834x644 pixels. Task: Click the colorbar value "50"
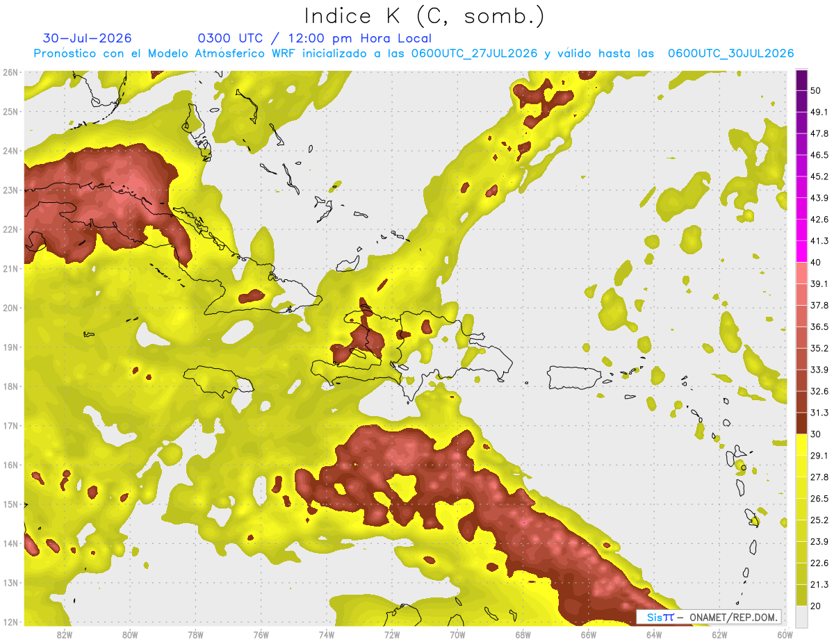[x=817, y=90]
